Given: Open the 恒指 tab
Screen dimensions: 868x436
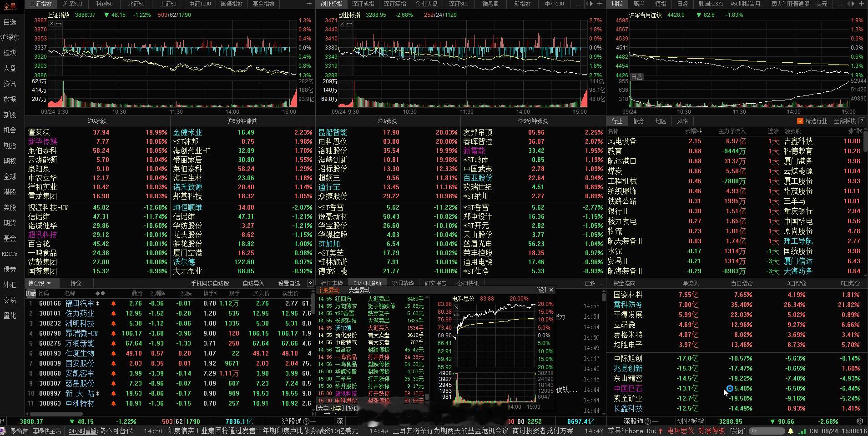Looking at the screenshot, I should pyautogui.click(x=661, y=4).
